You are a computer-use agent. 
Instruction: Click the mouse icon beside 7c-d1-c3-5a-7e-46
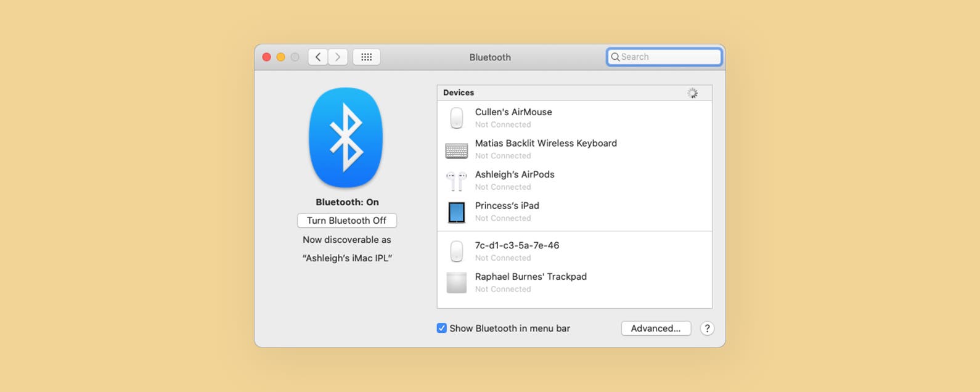[457, 251]
